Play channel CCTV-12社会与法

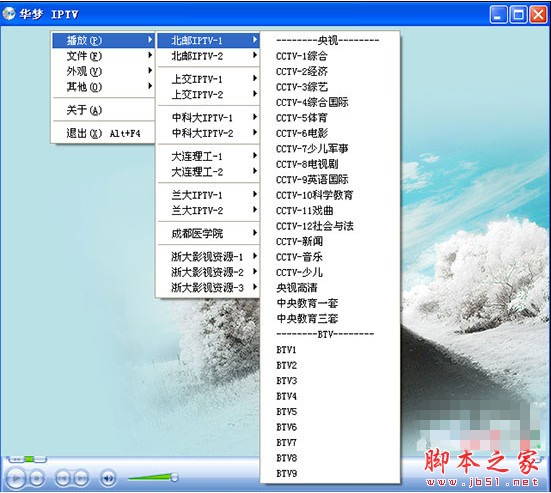click(330, 226)
